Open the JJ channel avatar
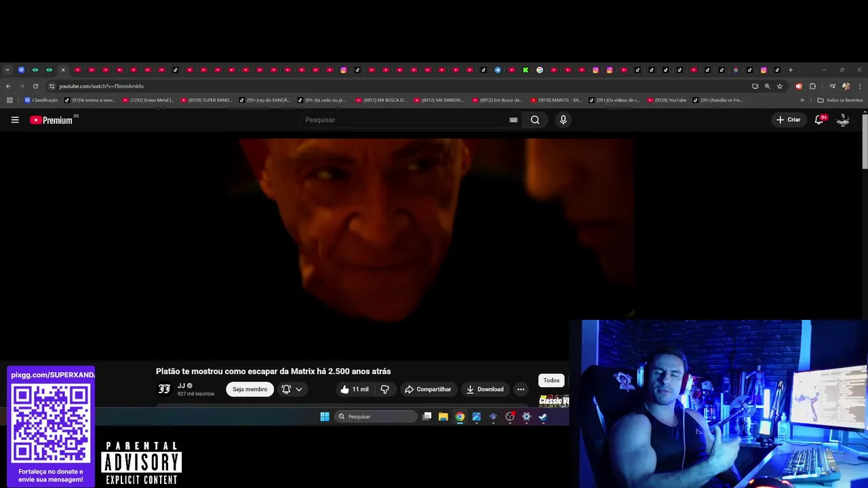The width and height of the screenshot is (868, 488). [164, 389]
